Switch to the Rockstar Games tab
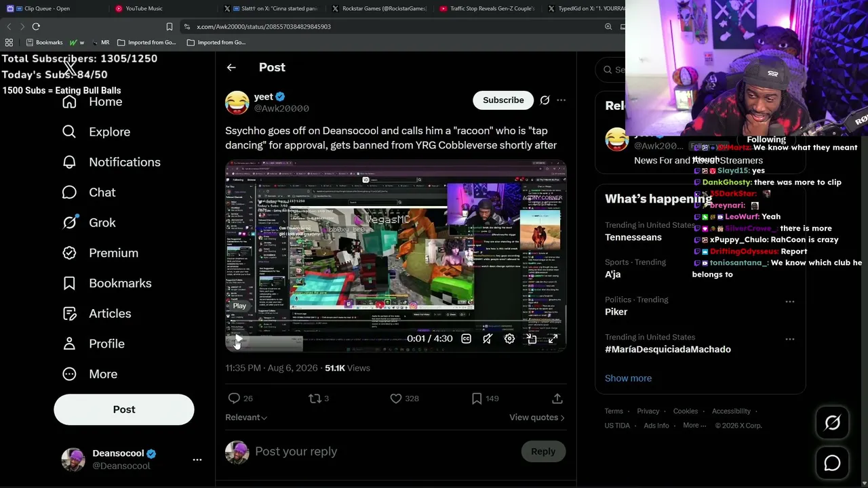This screenshot has height=488, width=868. [x=380, y=9]
